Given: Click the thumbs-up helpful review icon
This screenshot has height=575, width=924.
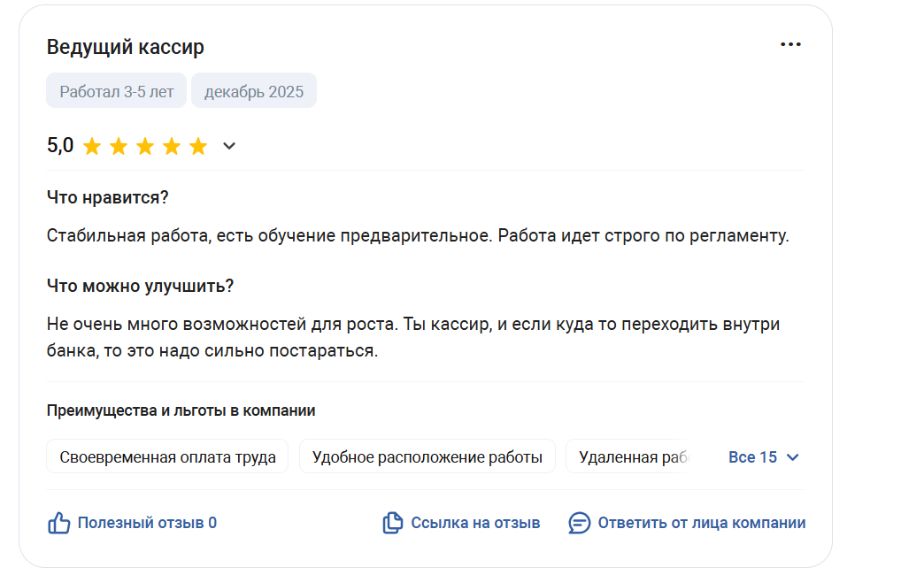Looking at the screenshot, I should (58, 523).
